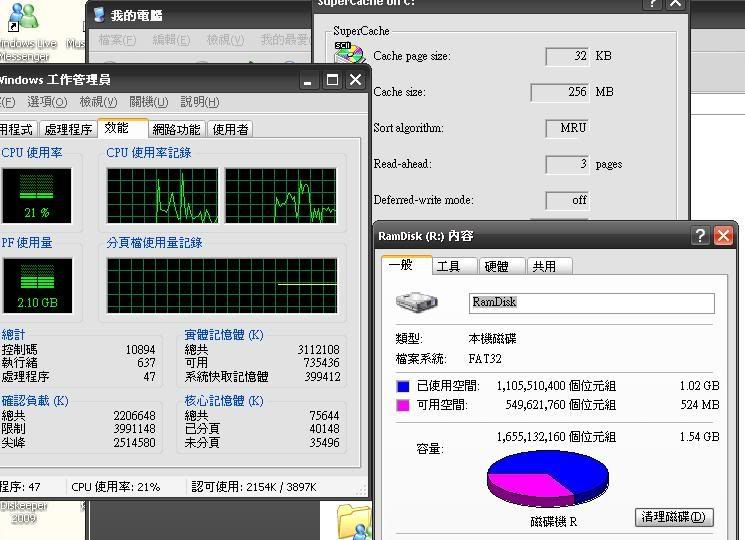Switch to 效能 tab in Task Manager

[x=123, y=128]
